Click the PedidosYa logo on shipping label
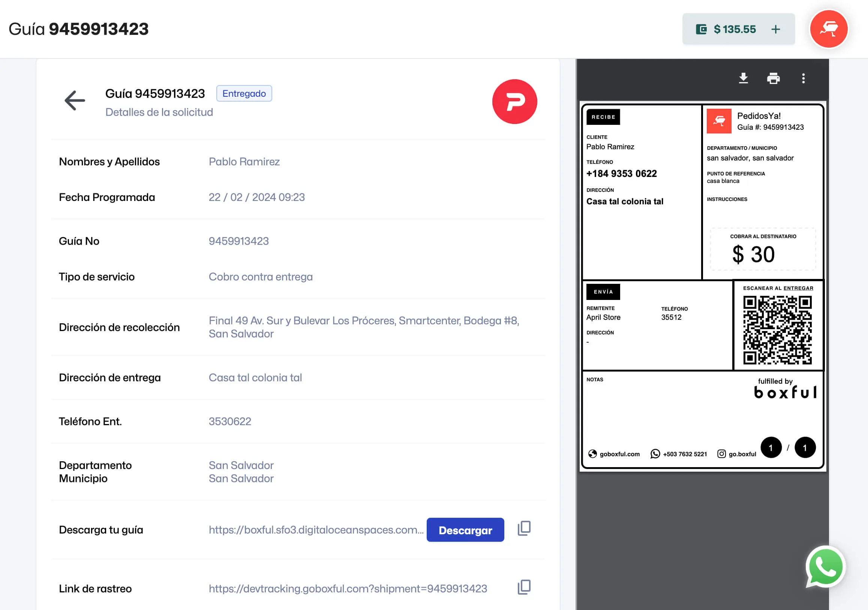 coord(719,121)
